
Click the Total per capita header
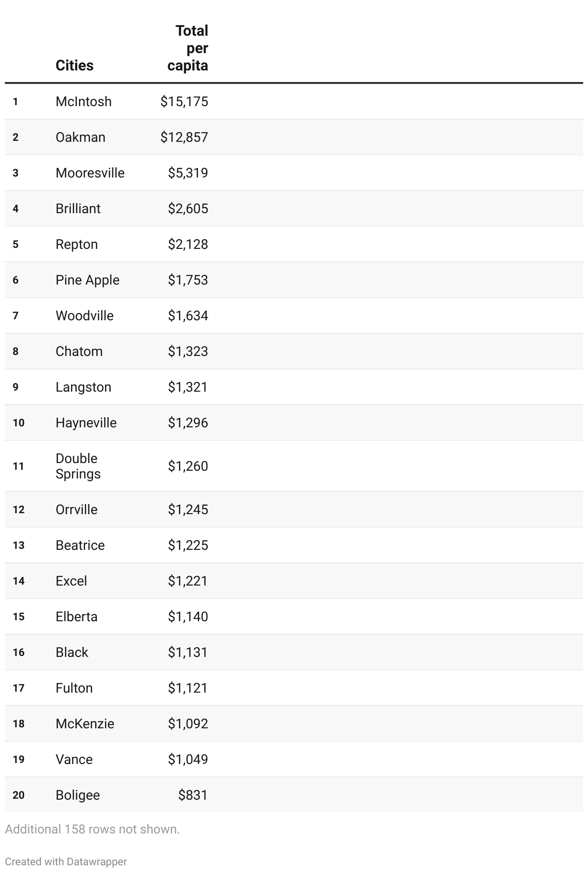188,48
